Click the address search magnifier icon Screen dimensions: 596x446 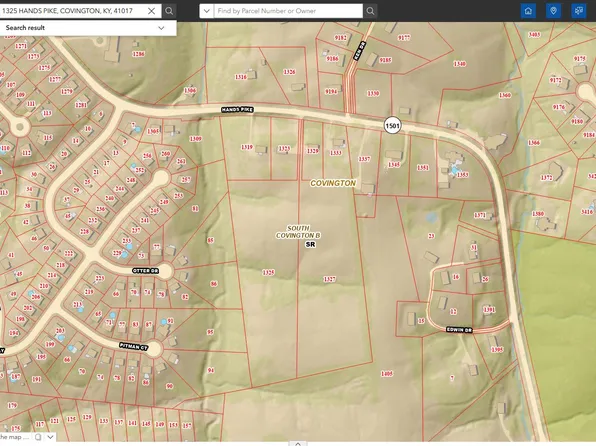[x=169, y=11]
